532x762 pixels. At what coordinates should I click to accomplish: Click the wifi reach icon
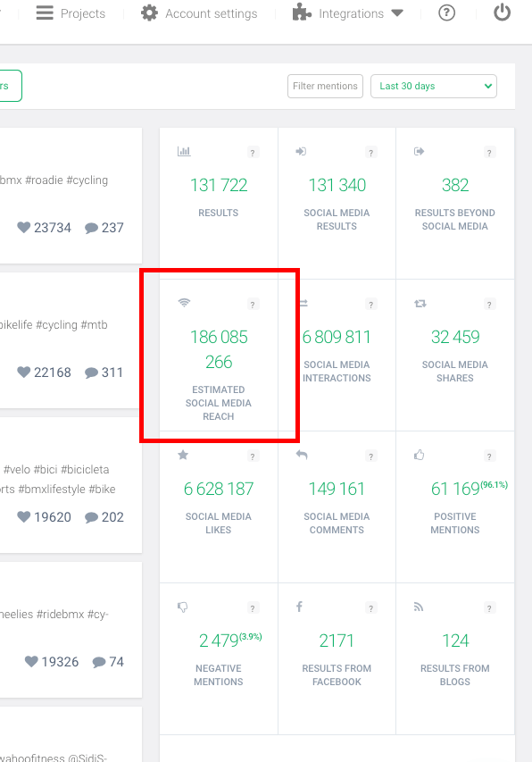click(x=184, y=303)
